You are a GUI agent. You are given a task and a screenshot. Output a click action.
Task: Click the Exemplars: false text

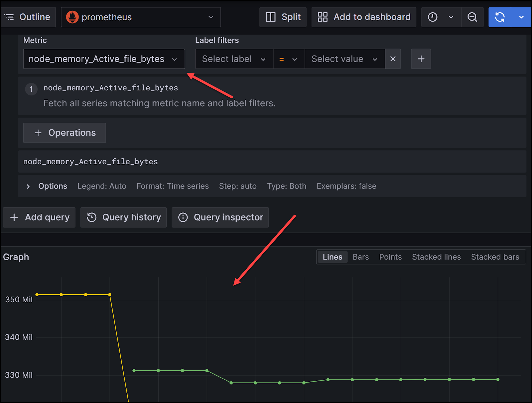346,186
